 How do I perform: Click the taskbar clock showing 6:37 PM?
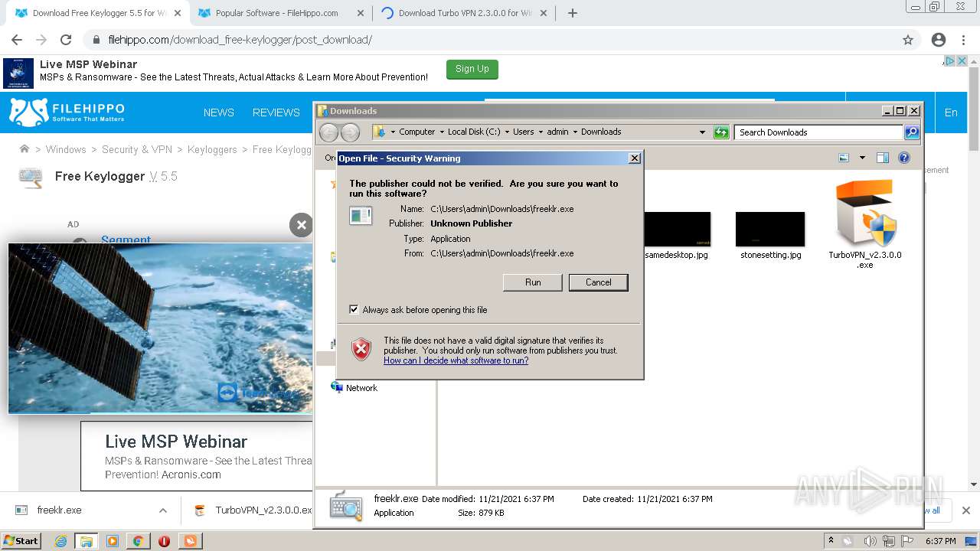point(940,541)
